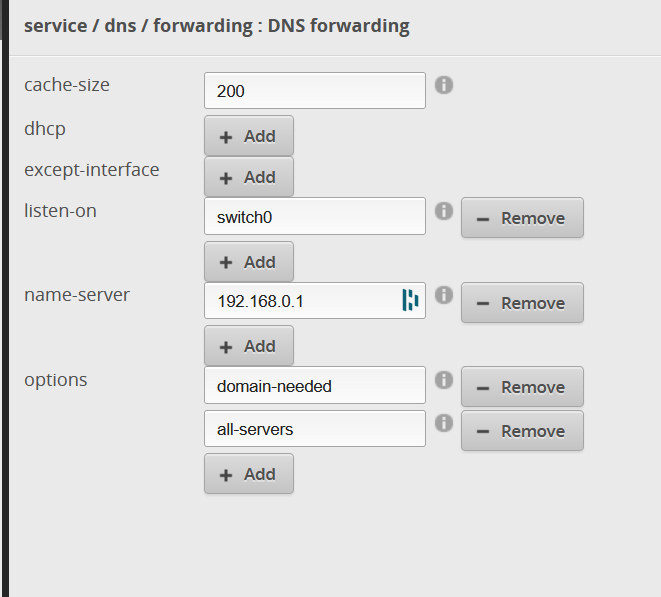Add another listen-on interface
661x597 pixels.
[249, 262]
